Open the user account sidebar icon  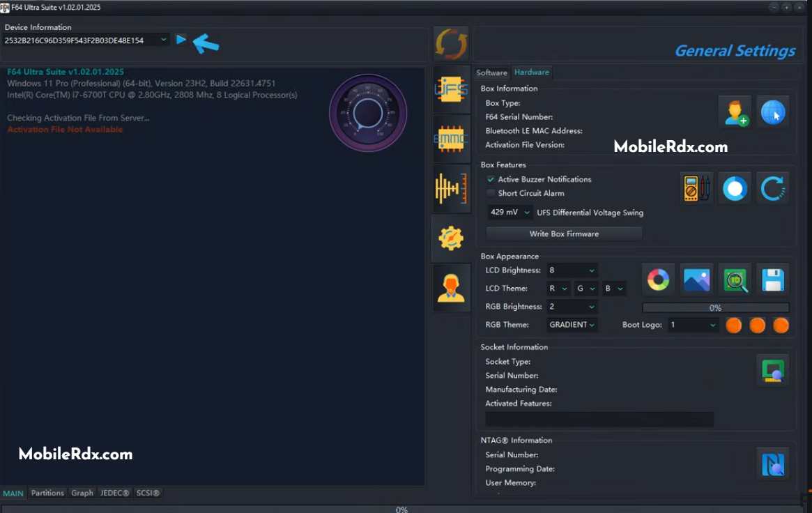point(451,288)
